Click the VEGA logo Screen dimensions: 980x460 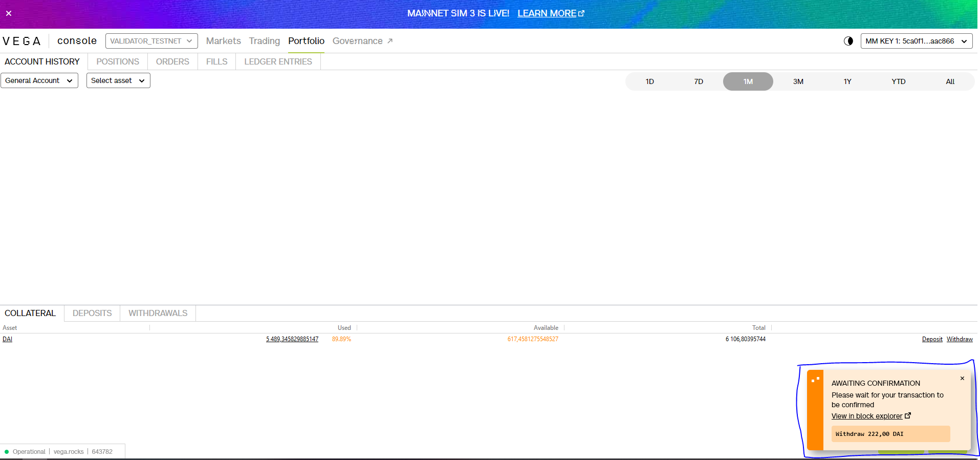(x=21, y=41)
